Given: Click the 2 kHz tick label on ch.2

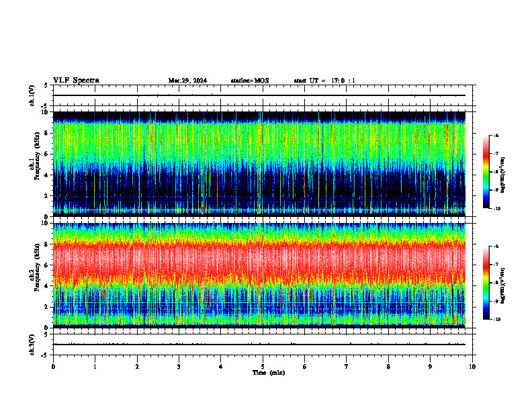Looking at the screenshot, I should [x=47, y=307].
